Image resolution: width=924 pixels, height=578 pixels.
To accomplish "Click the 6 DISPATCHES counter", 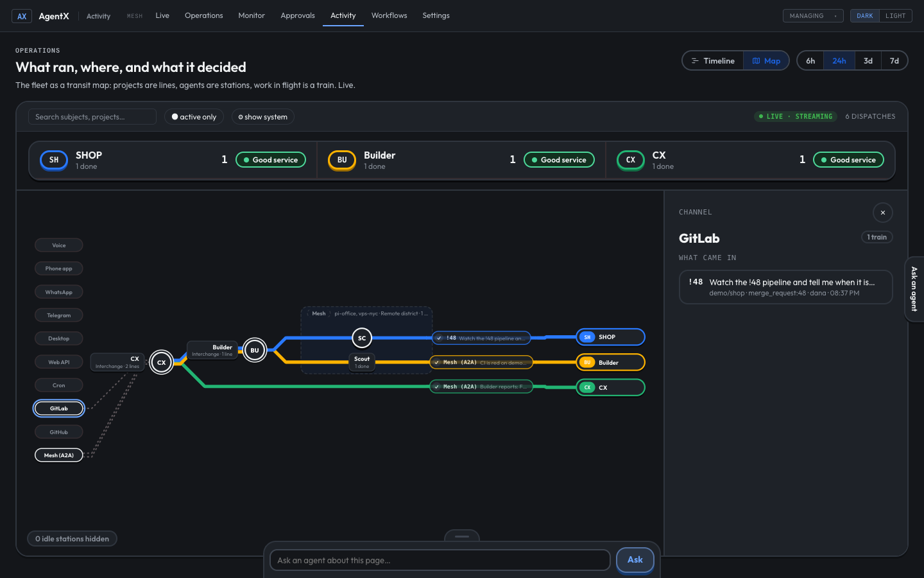I will click(x=870, y=117).
